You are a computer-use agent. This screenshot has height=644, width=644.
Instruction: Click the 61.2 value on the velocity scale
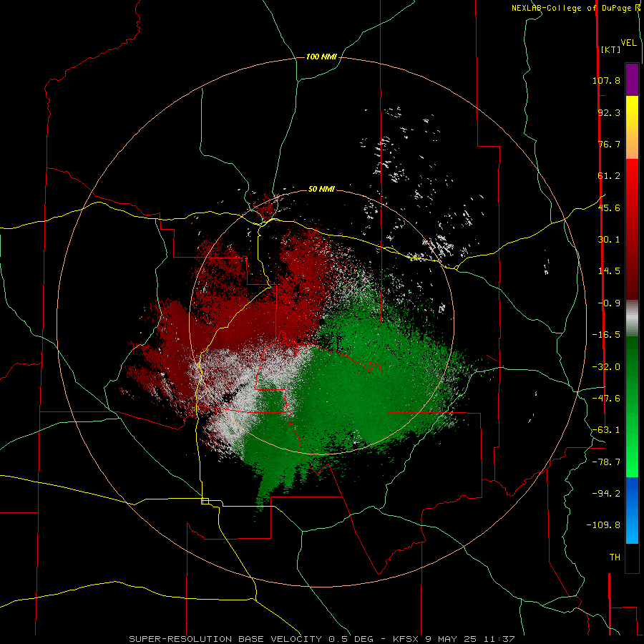click(x=609, y=176)
